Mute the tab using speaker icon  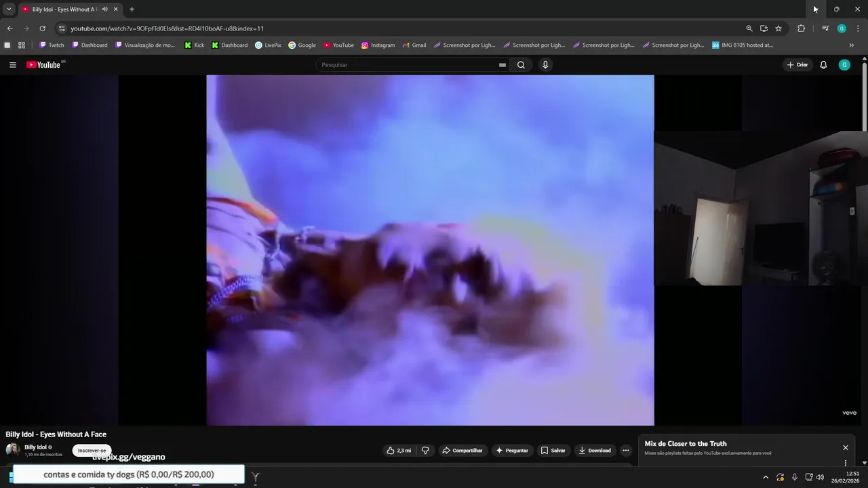point(104,9)
